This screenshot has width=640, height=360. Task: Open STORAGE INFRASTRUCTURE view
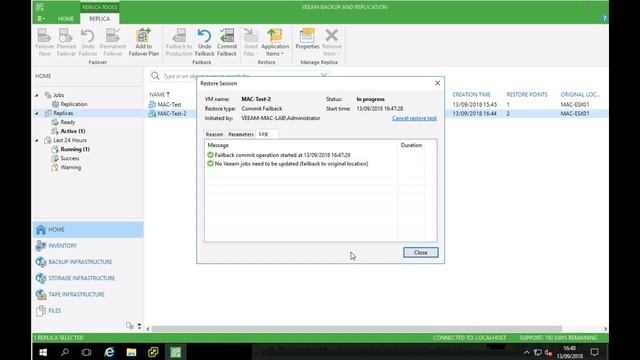point(88,278)
